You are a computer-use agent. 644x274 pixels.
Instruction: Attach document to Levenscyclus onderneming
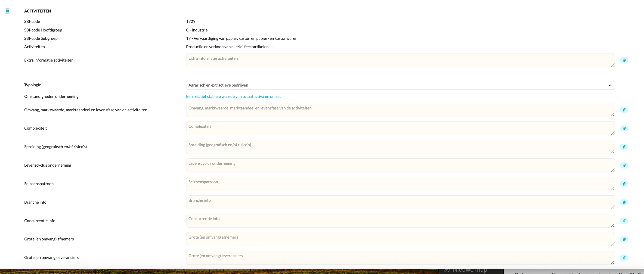624,165
